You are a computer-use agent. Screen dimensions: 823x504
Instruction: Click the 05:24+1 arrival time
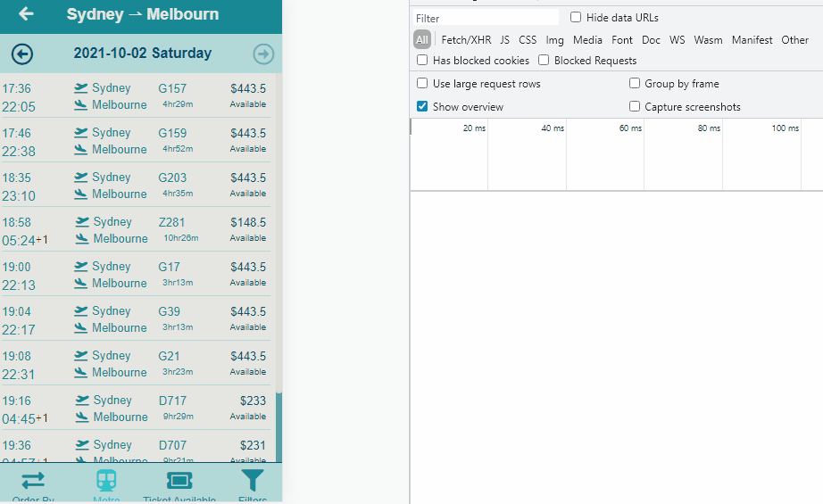click(25, 240)
